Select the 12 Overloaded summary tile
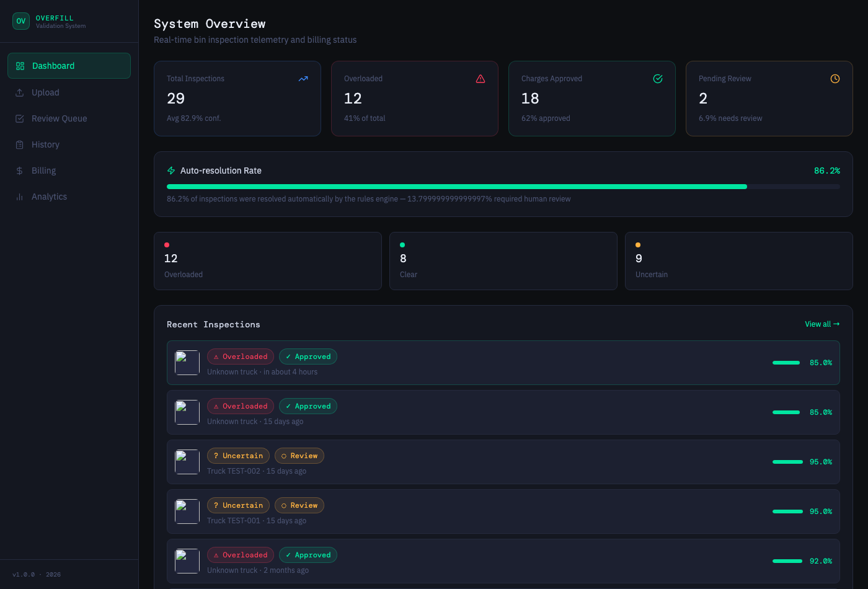 tap(268, 261)
